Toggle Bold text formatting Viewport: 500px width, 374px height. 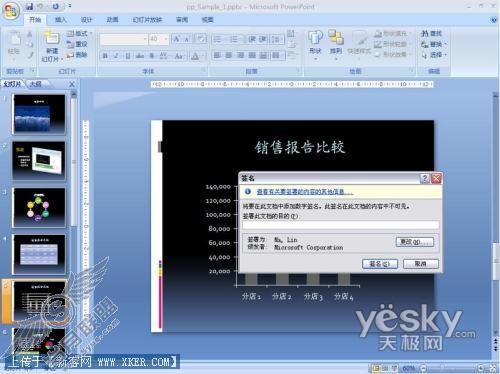[105, 56]
